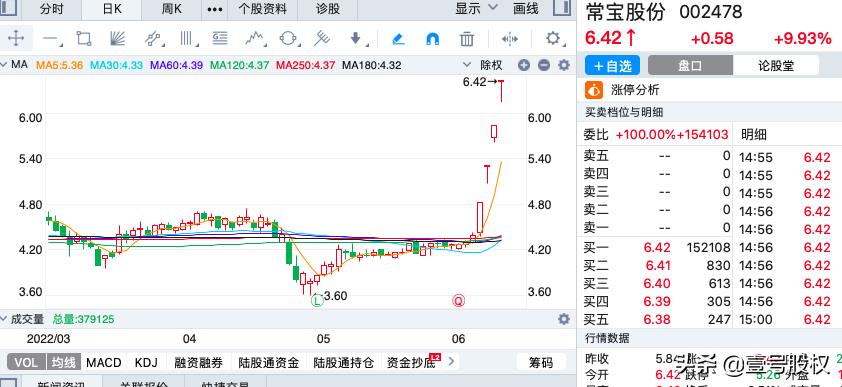The width and height of the screenshot is (842, 387).
Task: Toggle the blue pencil edit tool
Action: (398, 39)
